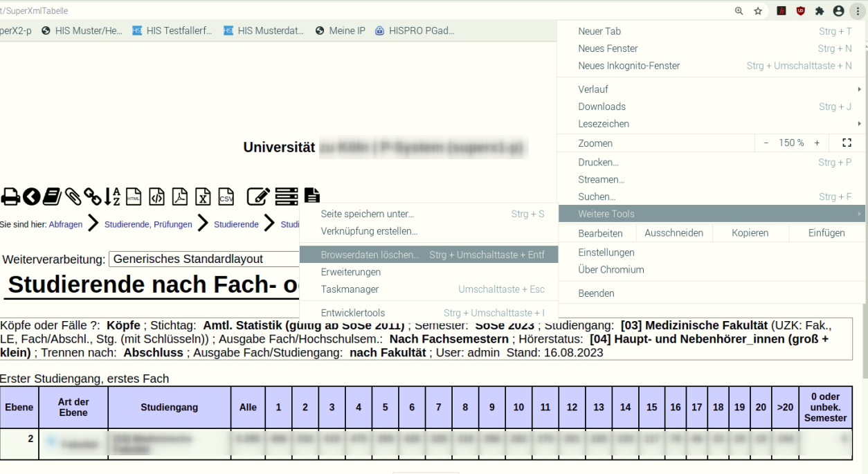This screenshot has width=868, height=474.
Task: Open Downloads from the browser menu
Action: pos(712,107)
